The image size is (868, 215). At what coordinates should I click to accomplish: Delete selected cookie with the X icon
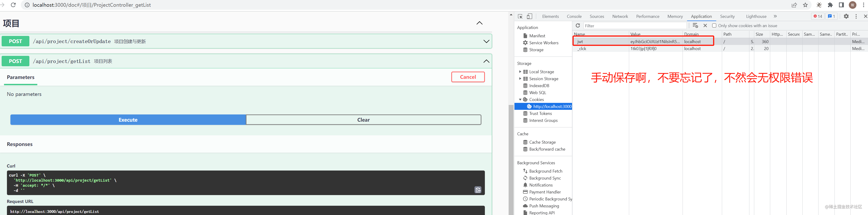[705, 26]
